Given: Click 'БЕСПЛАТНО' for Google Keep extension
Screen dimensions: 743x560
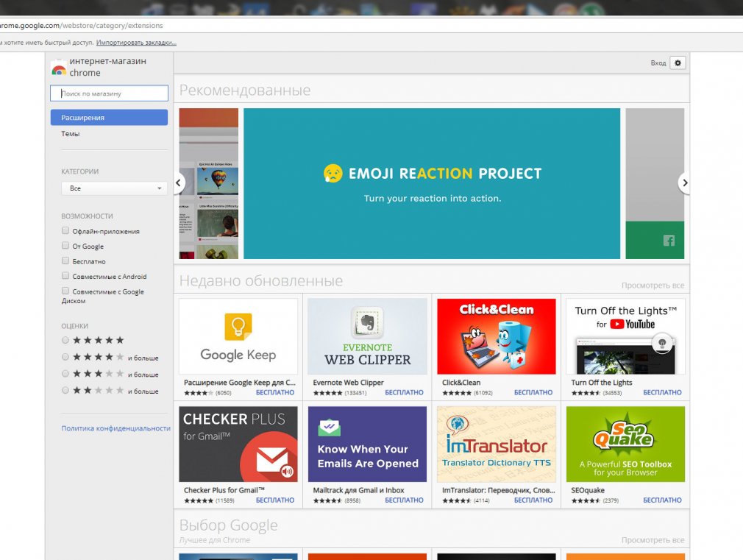Looking at the screenshot, I should pos(275,393).
